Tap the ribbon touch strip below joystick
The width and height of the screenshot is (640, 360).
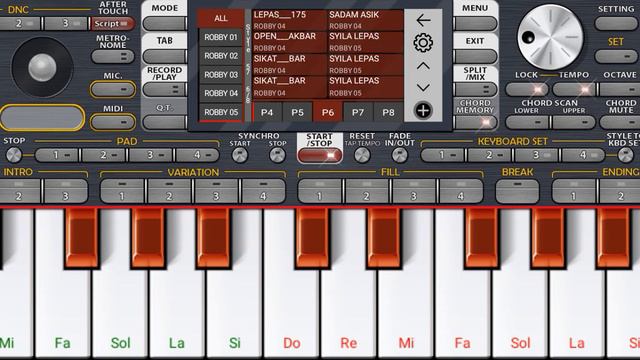[x=42, y=118]
